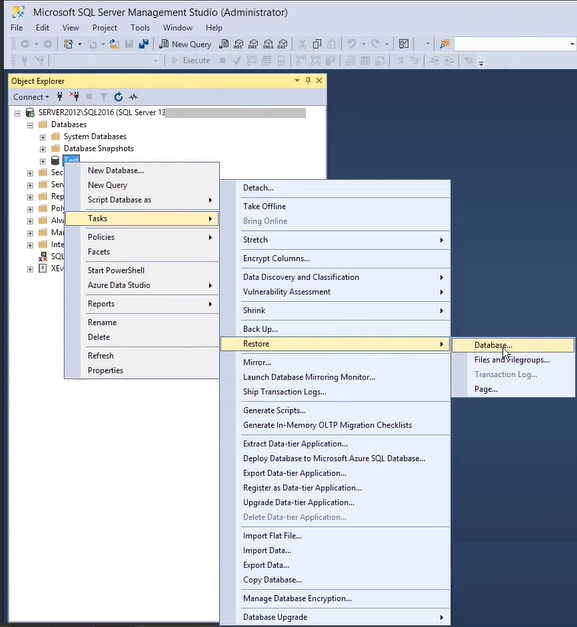Open the File menu
577x627 pixels.
point(16,28)
